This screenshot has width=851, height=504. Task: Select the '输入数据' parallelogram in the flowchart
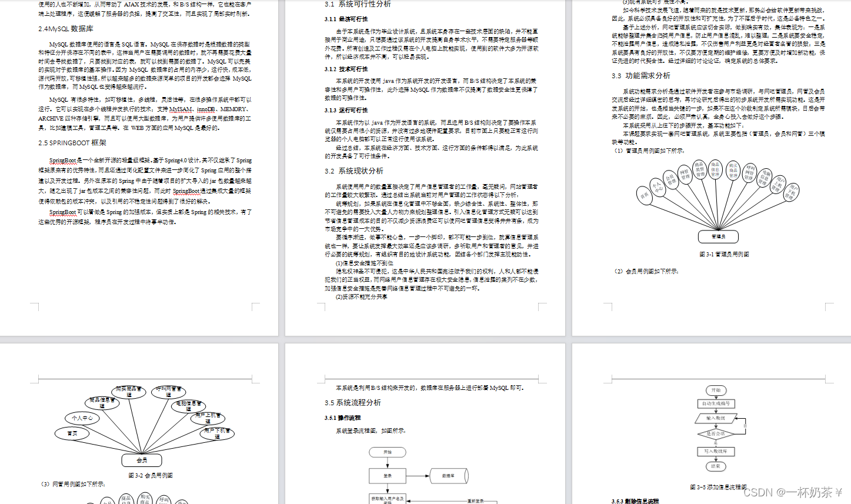point(716,418)
